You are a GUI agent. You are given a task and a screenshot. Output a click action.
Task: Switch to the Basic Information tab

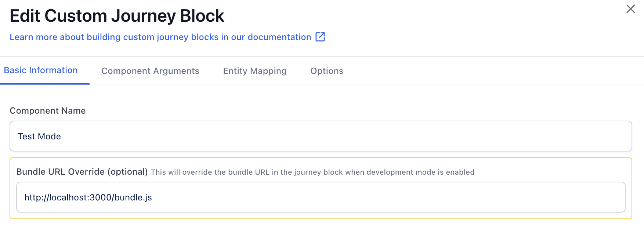(x=41, y=70)
